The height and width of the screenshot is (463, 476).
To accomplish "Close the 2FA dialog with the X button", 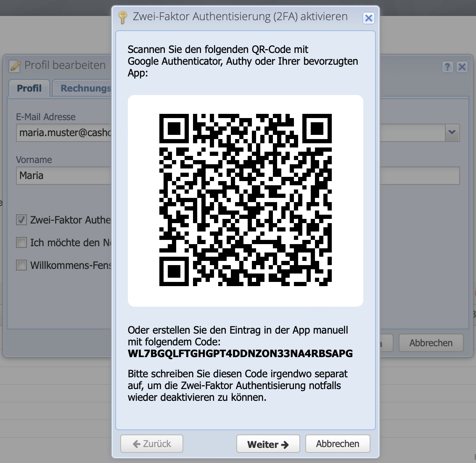I will pos(369,18).
